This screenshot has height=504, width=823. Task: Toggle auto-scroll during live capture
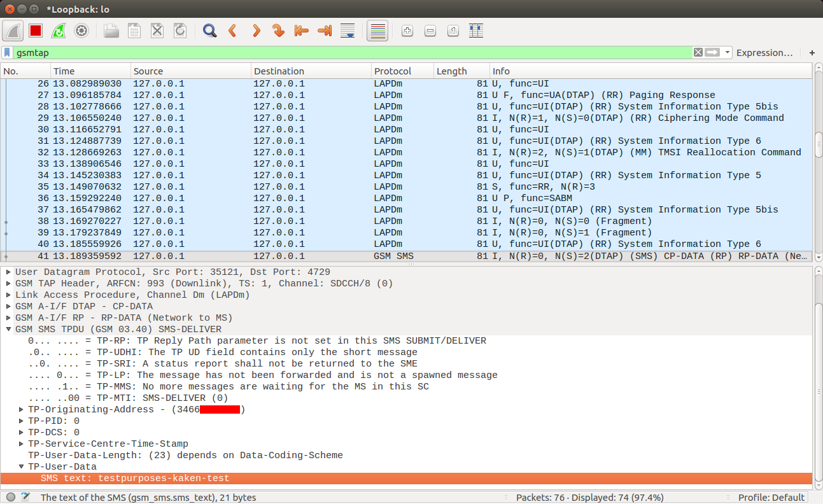pyautogui.click(x=348, y=31)
